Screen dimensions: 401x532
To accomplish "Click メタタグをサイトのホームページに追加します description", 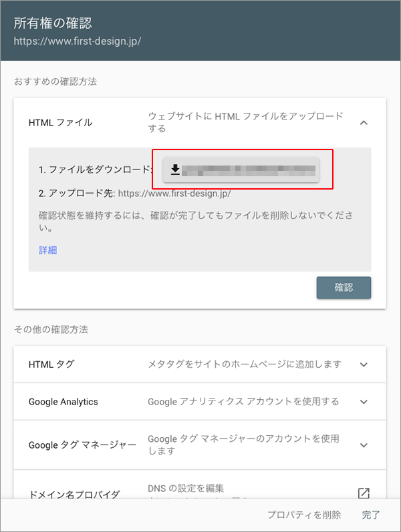I will pos(245,364).
